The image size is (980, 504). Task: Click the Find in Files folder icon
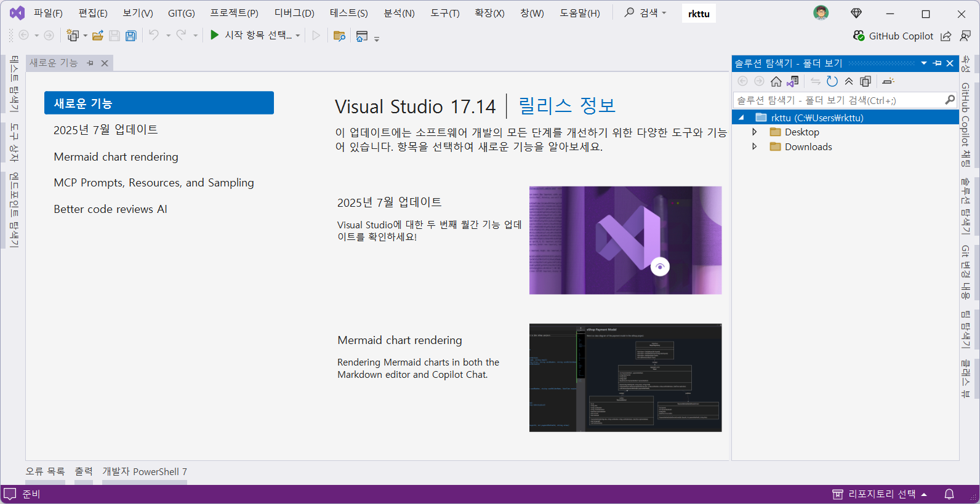[x=339, y=36]
